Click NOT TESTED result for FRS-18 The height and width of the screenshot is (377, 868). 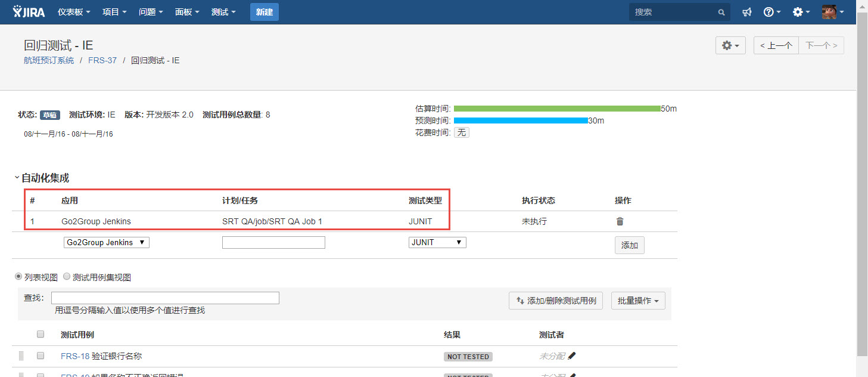pyautogui.click(x=468, y=357)
